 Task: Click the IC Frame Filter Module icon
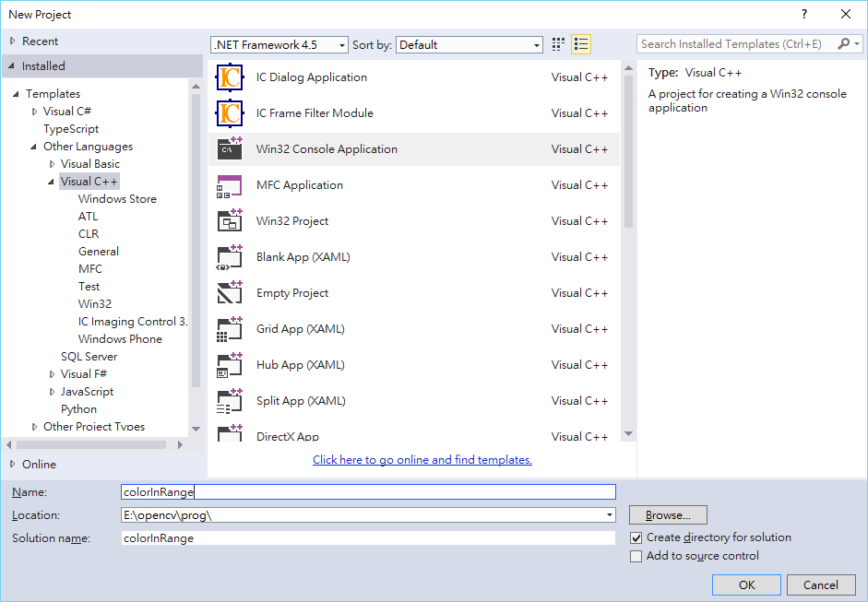pyautogui.click(x=229, y=113)
